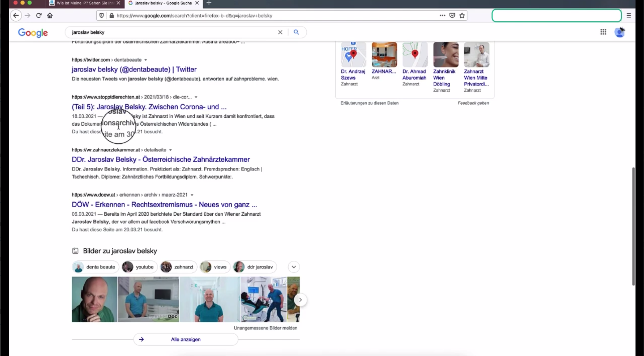644x356 pixels.
Task: Expand twitter.com result dropdown arrow
Action: 146,60
